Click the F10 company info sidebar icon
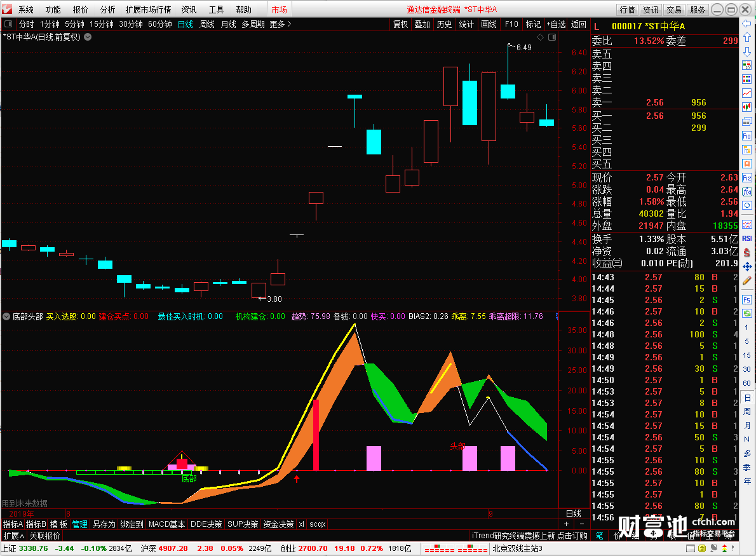This screenshot has width=756, height=556. pyautogui.click(x=747, y=136)
